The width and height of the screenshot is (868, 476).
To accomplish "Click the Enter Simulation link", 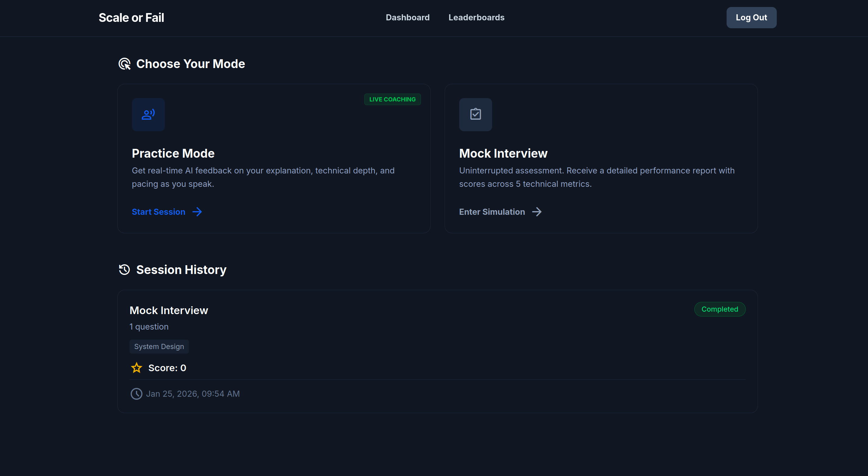I will [492, 212].
